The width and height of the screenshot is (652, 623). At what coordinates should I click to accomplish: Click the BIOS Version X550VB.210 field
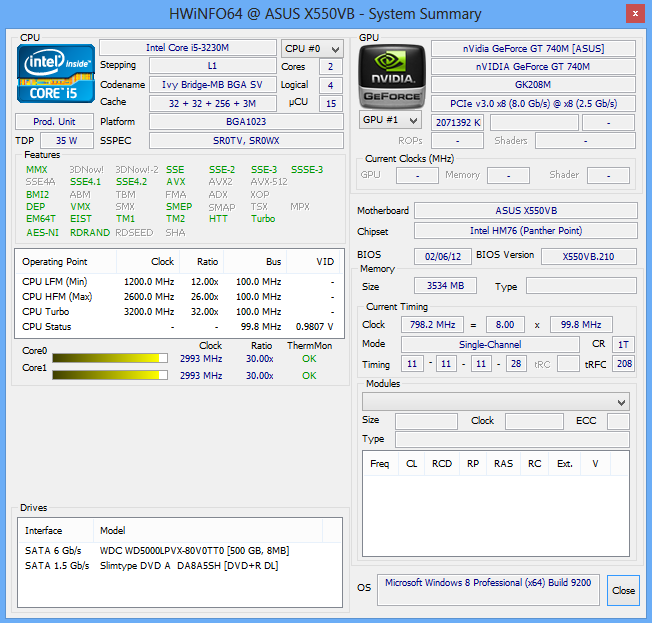[x=588, y=256]
